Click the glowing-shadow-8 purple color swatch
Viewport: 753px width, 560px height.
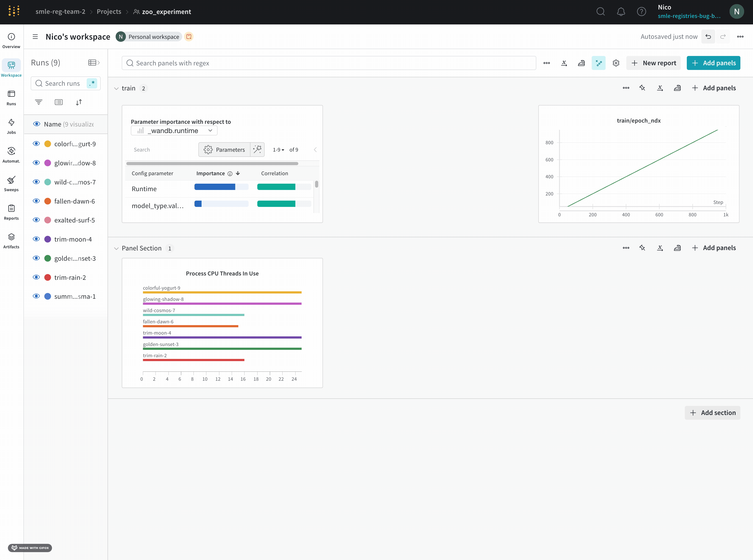click(x=48, y=163)
